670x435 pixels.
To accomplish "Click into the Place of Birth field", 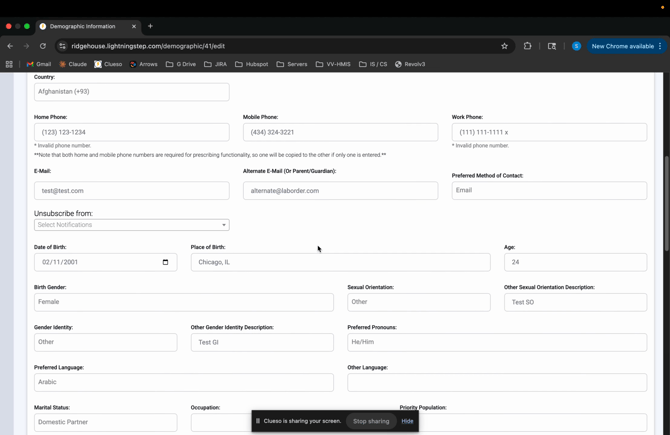I will (x=340, y=262).
